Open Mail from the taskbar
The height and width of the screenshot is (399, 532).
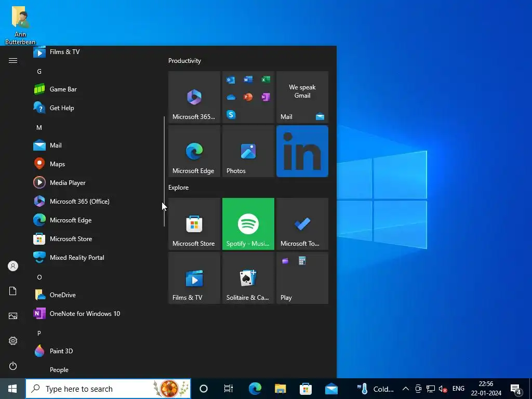point(331,389)
